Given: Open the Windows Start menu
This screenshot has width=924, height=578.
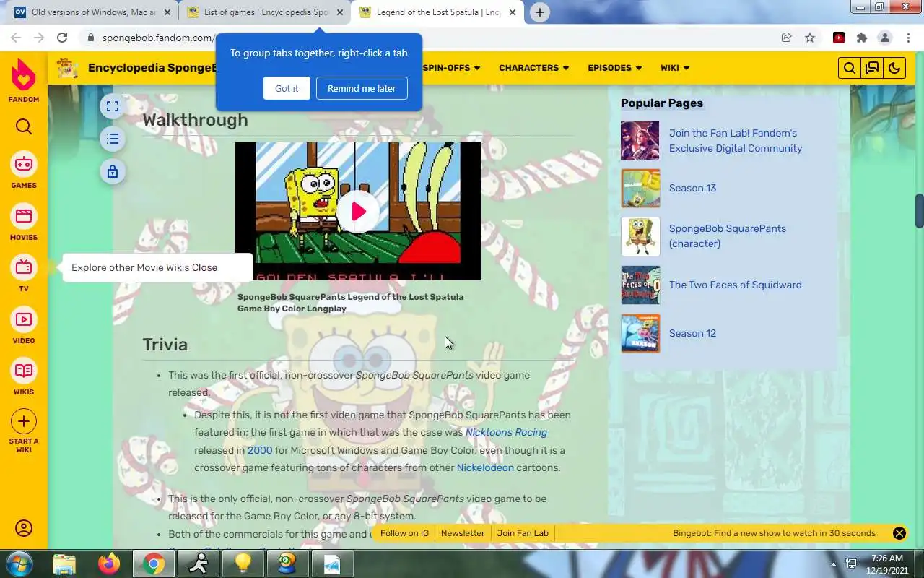Looking at the screenshot, I should point(19,563).
